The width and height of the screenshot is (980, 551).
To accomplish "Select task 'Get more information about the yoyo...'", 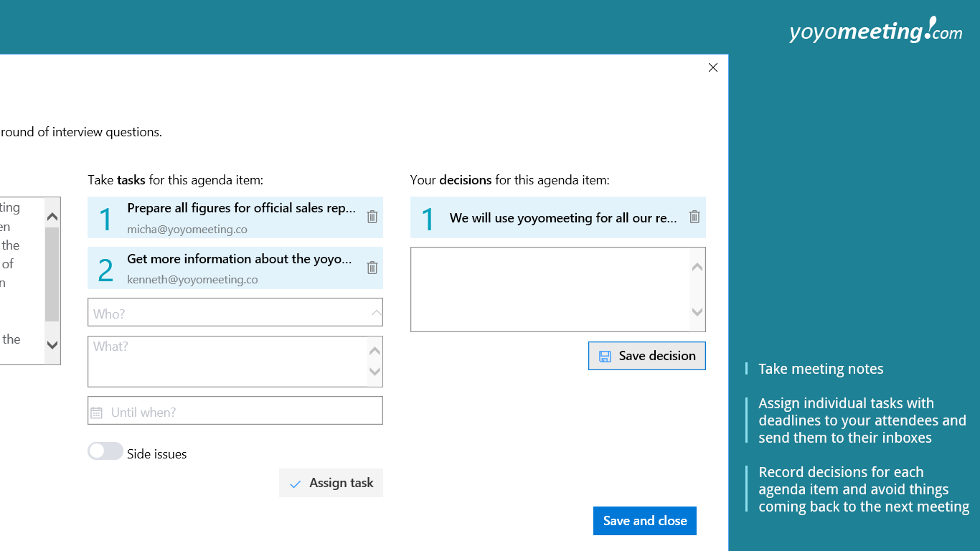I will tap(235, 268).
